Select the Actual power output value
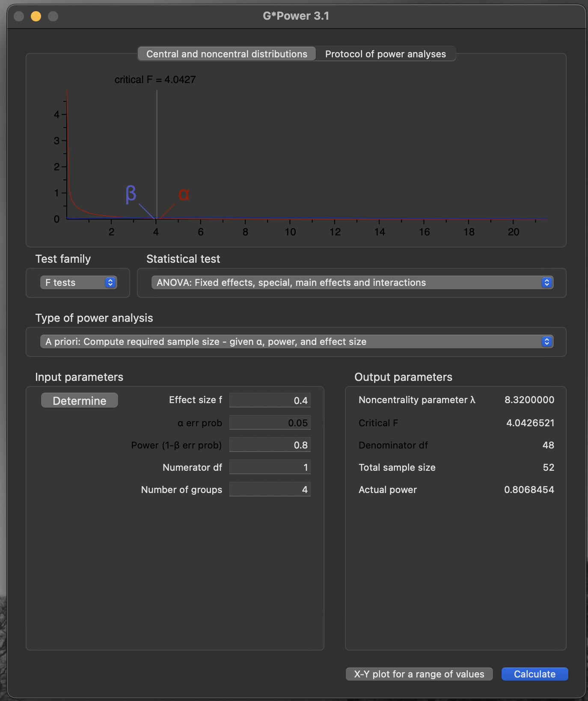 pos(529,490)
